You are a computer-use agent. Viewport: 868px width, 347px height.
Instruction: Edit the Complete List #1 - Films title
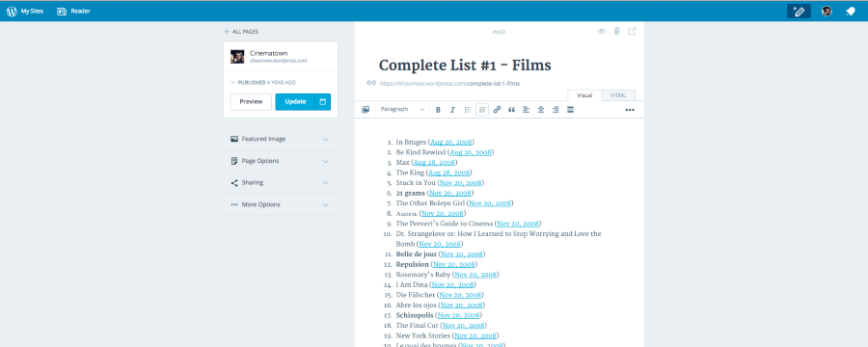(x=465, y=66)
